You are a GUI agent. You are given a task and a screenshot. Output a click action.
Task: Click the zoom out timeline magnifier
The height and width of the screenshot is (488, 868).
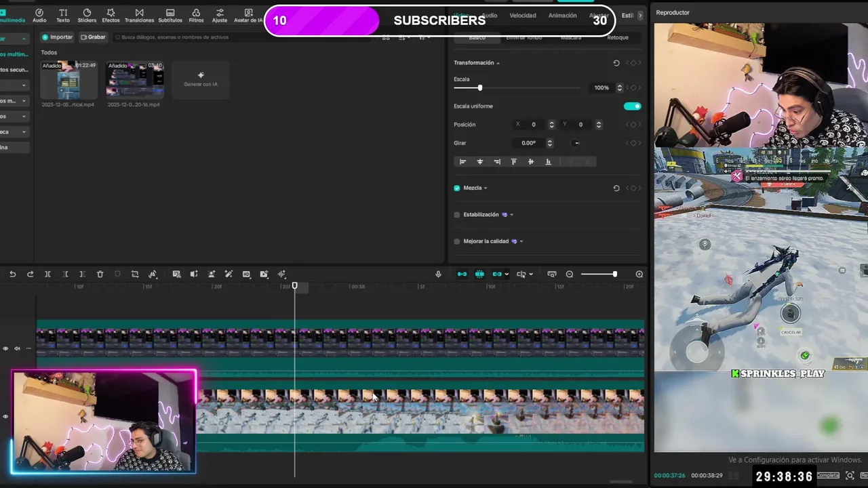(570, 274)
